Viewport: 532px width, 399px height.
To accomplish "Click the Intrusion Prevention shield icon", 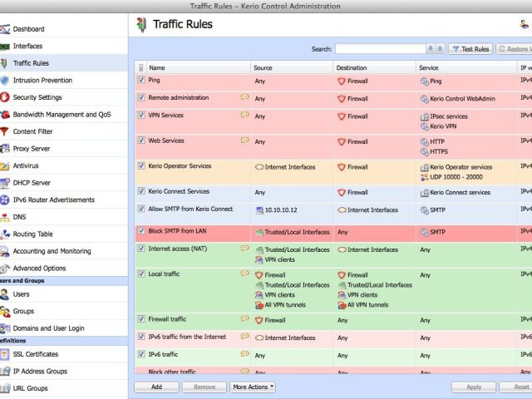I will [x=5, y=81].
